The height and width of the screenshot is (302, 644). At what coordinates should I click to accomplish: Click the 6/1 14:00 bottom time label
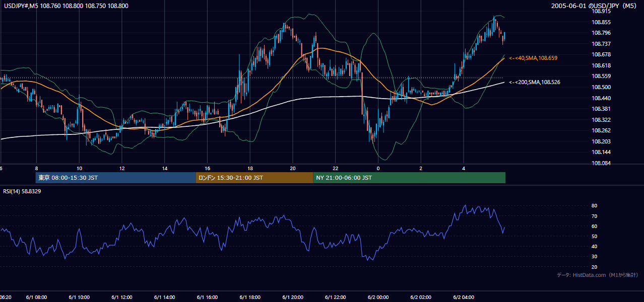(165, 297)
